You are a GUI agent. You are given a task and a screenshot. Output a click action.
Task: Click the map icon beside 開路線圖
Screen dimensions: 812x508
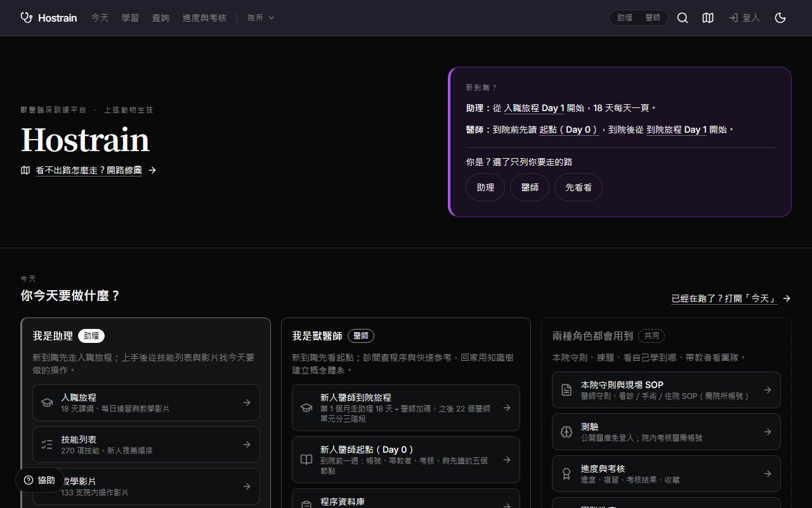click(25, 170)
